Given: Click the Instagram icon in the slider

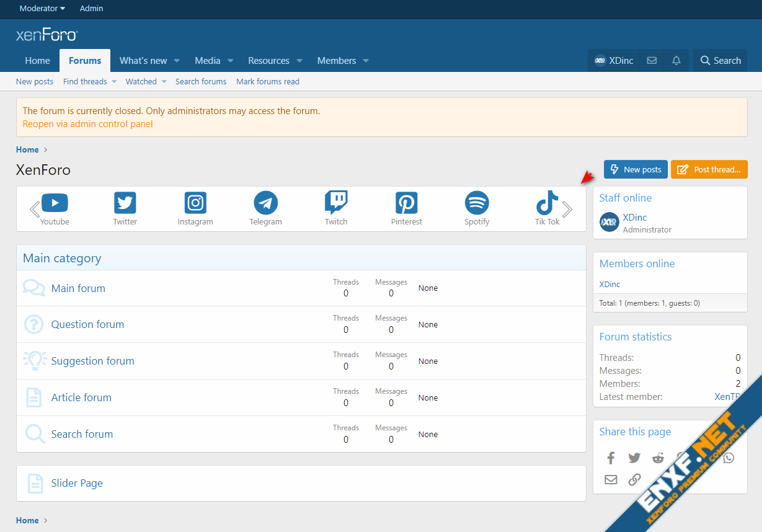Looking at the screenshot, I should (195, 203).
